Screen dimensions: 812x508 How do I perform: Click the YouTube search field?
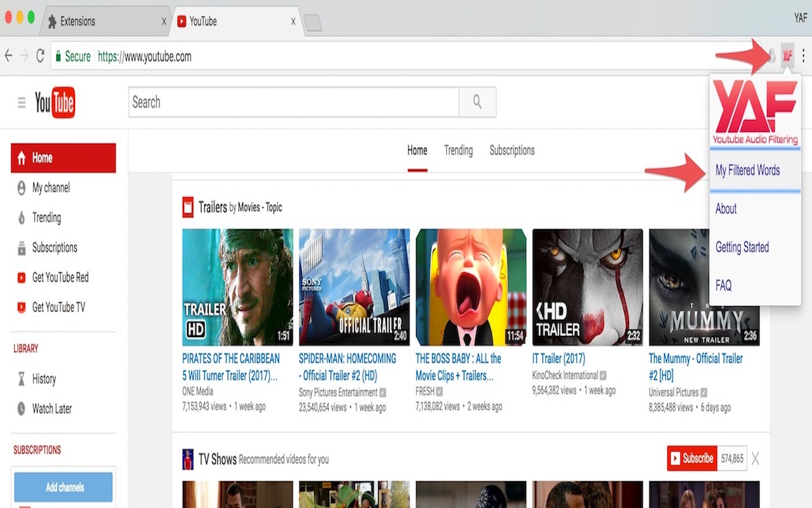point(294,102)
